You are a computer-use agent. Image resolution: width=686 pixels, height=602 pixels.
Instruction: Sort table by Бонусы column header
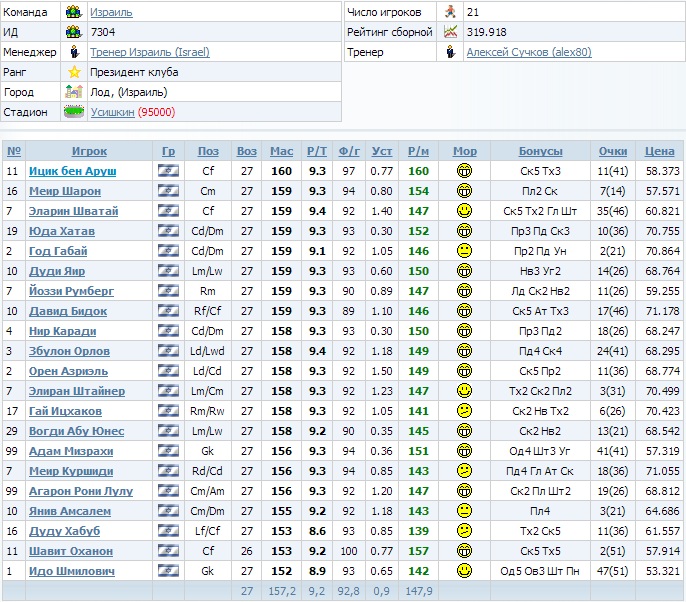tap(540, 151)
